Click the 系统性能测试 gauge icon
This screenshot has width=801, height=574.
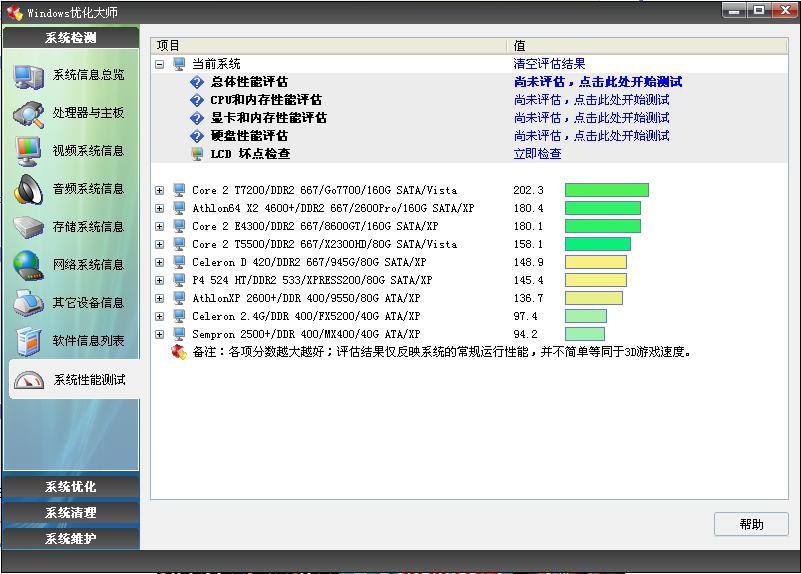29,380
